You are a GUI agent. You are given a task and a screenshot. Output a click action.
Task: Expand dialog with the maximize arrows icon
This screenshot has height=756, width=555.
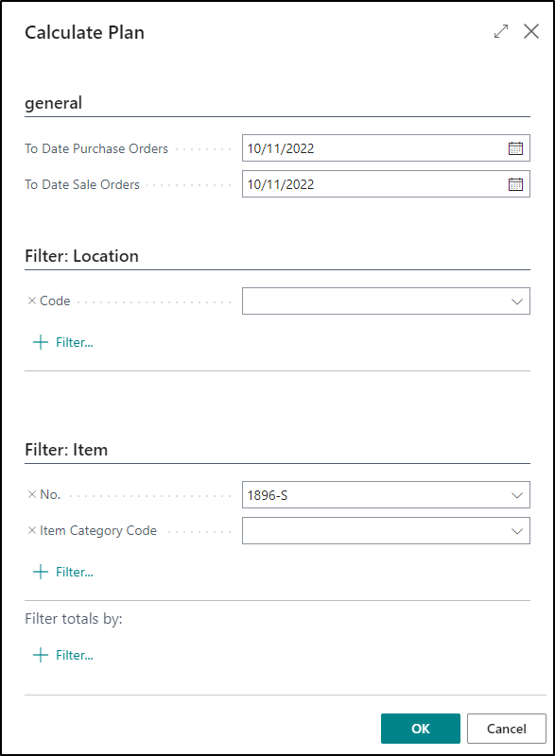pos(501,31)
